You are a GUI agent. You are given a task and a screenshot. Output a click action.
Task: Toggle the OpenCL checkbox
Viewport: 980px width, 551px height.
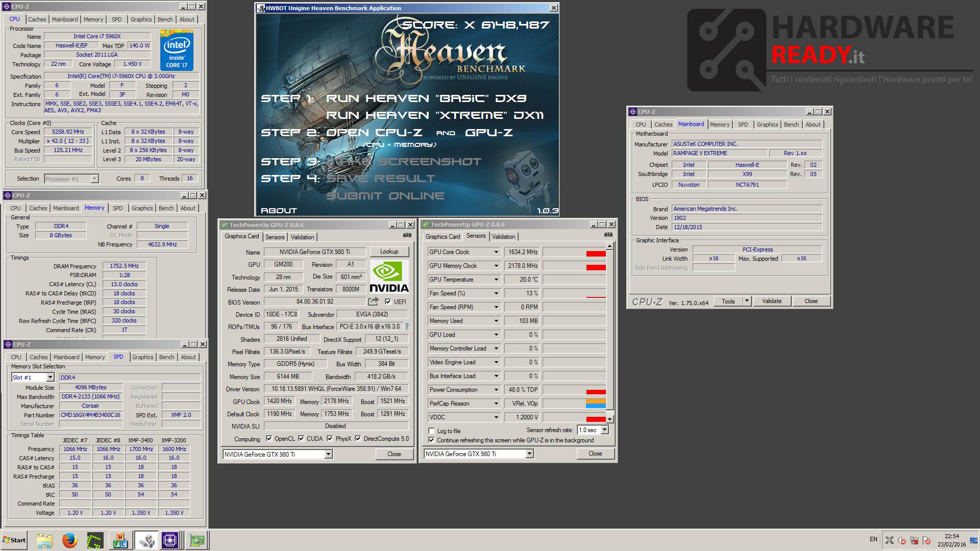coord(268,438)
